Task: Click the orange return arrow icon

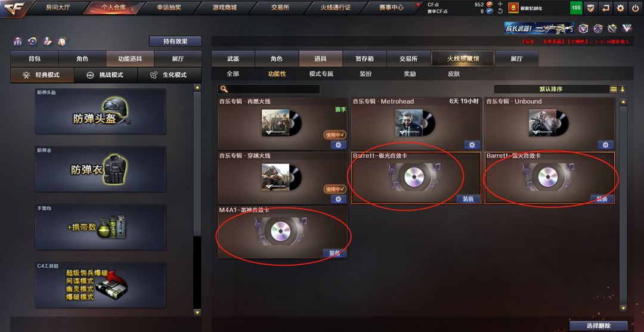Action: [x=606, y=7]
